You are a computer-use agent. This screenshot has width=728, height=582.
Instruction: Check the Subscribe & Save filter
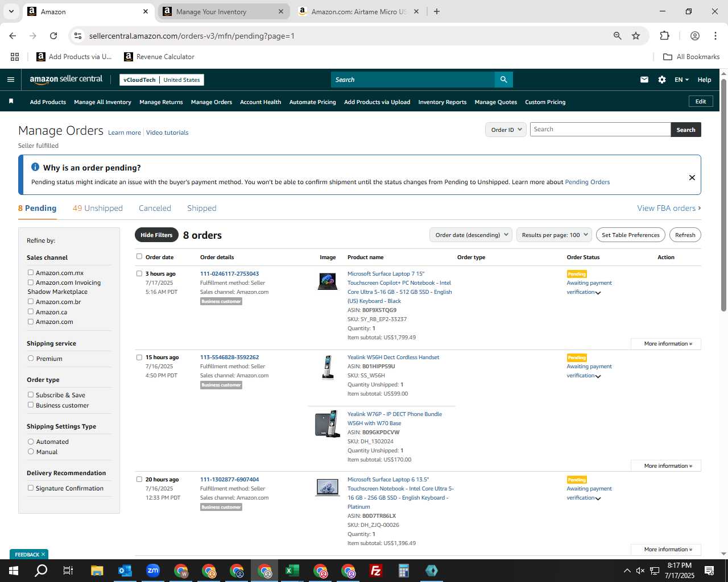[31, 395]
